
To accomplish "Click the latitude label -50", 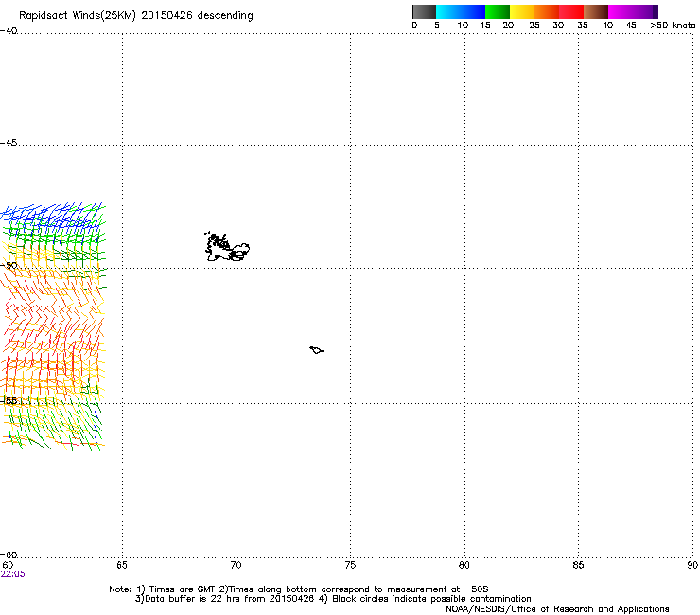I will click(x=9, y=265).
